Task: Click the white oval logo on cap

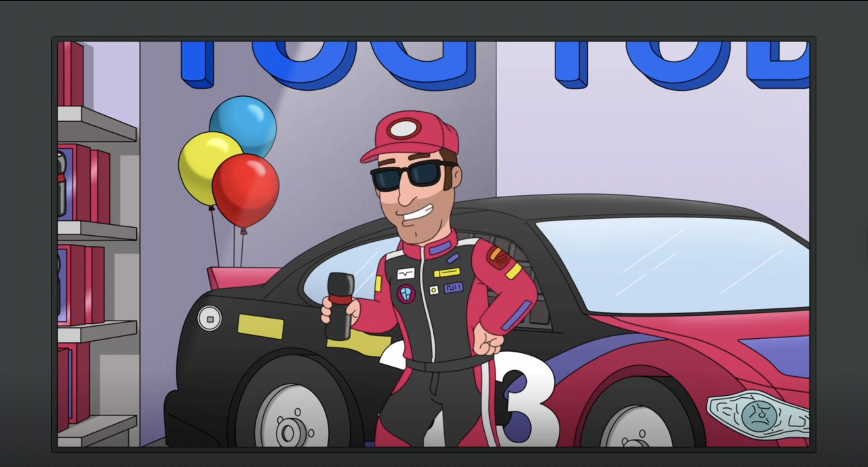Action: [403, 129]
